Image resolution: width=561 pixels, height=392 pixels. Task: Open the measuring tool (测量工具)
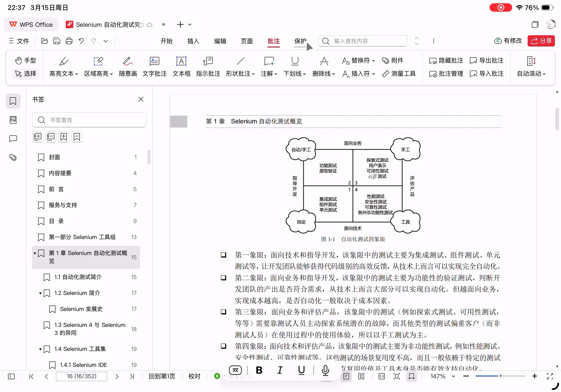[399, 74]
